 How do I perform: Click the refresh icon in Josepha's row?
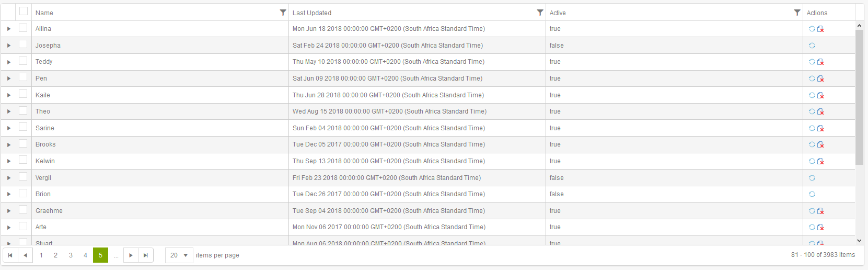(812, 46)
